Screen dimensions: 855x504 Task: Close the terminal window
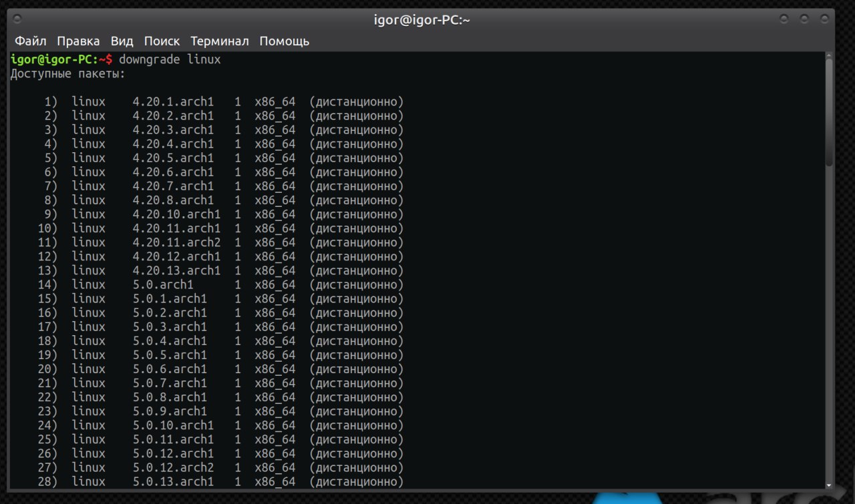pyautogui.click(x=824, y=19)
